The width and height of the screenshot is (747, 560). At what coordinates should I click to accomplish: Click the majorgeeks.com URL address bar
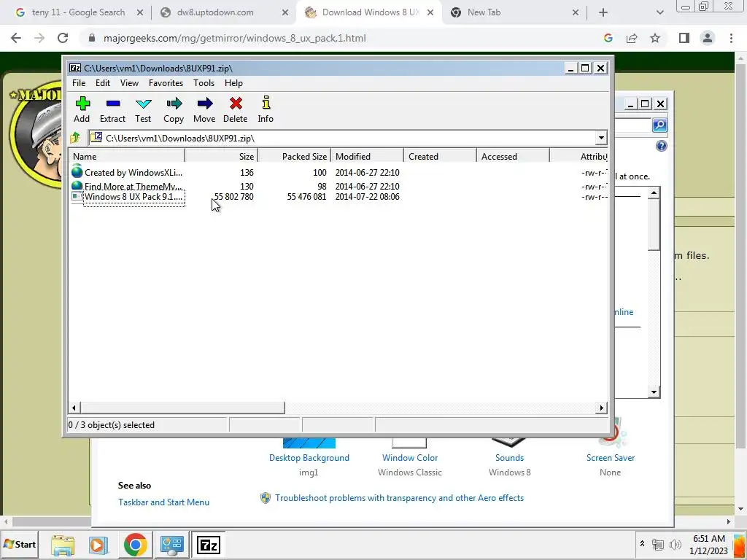pyautogui.click(x=234, y=38)
